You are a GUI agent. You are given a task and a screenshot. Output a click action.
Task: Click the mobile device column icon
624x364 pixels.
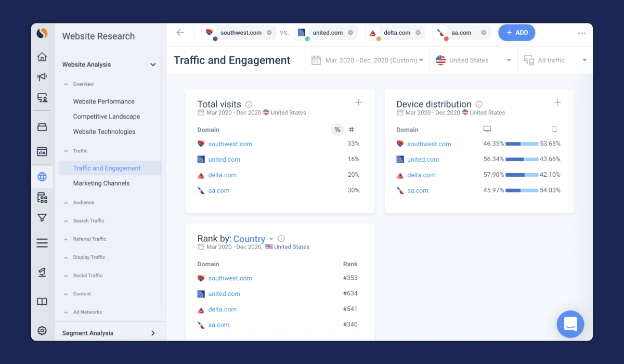(554, 129)
